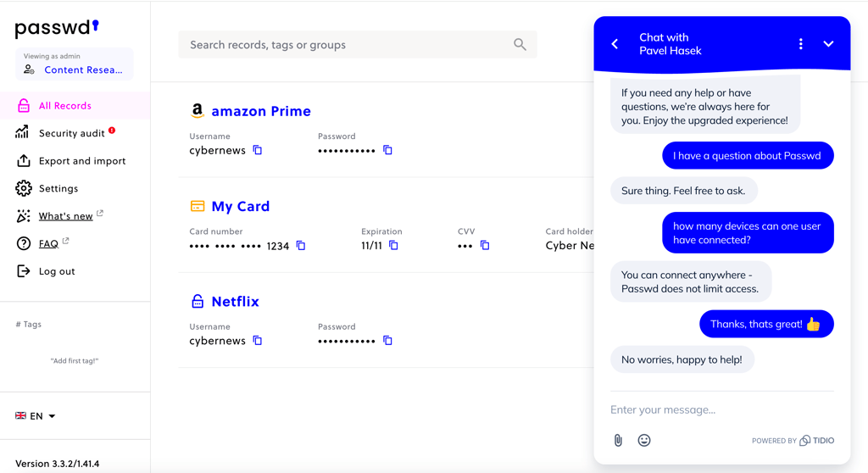The height and width of the screenshot is (473, 868).
Task: Click the My Card credit card icon
Action: click(197, 206)
